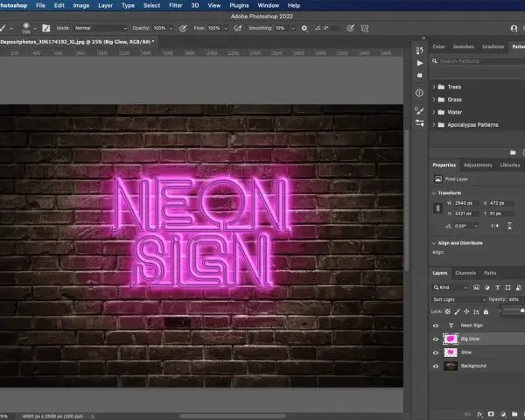This screenshot has width=525, height=420.
Task: Expand the Trees pattern folder
Action: [434, 87]
